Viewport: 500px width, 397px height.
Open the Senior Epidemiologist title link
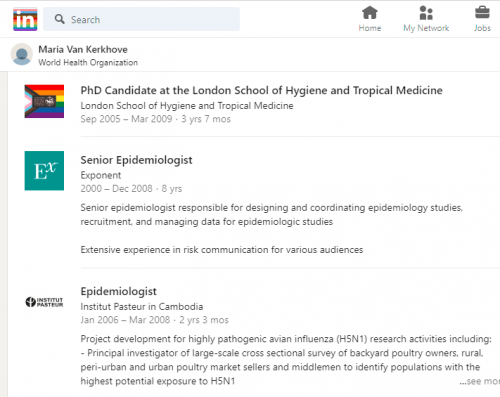coord(136,160)
